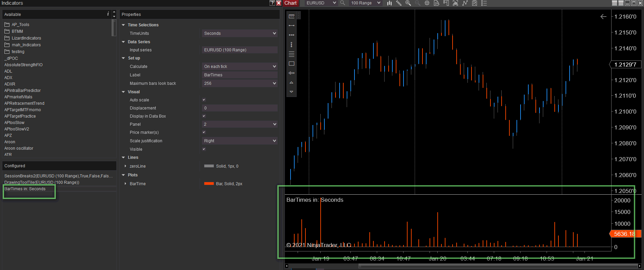Open the Scale justification dropdown

240,141
